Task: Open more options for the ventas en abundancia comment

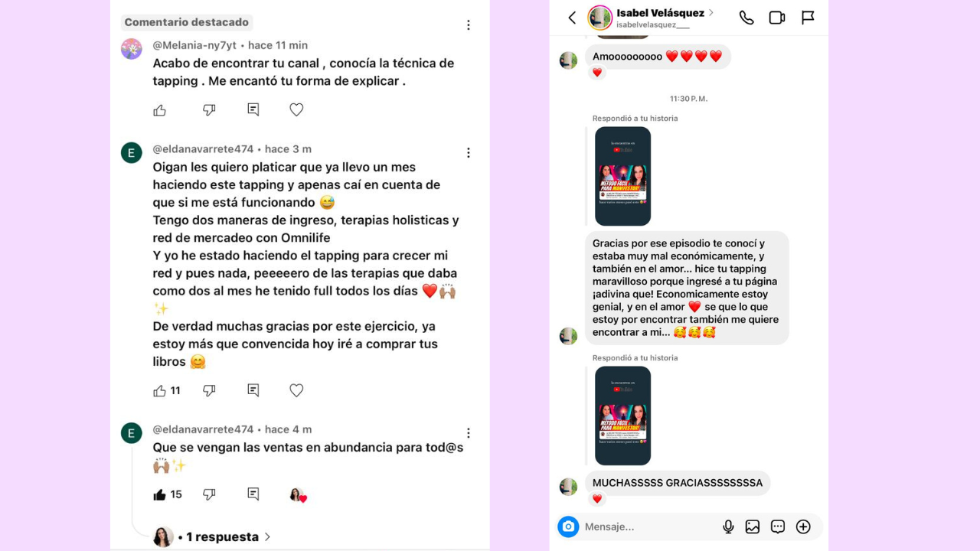Action: tap(469, 433)
